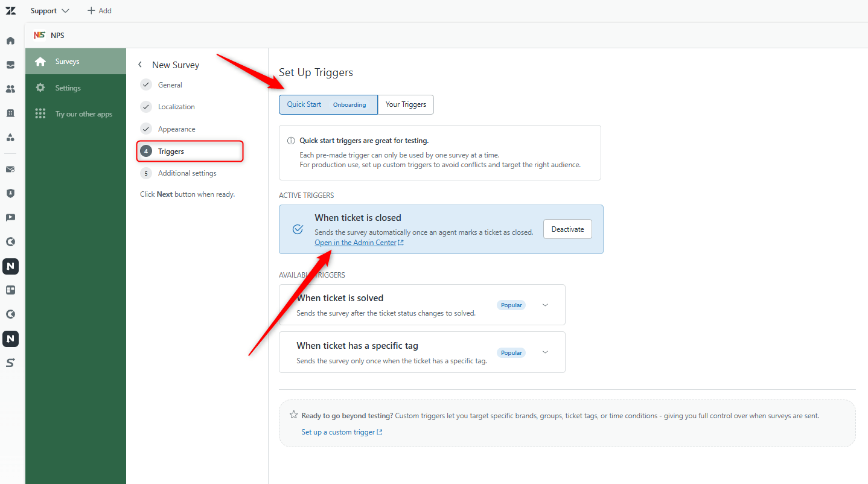Open the Views tray icon in the far-left bar
The image size is (868, 484).
coord(10,65)
